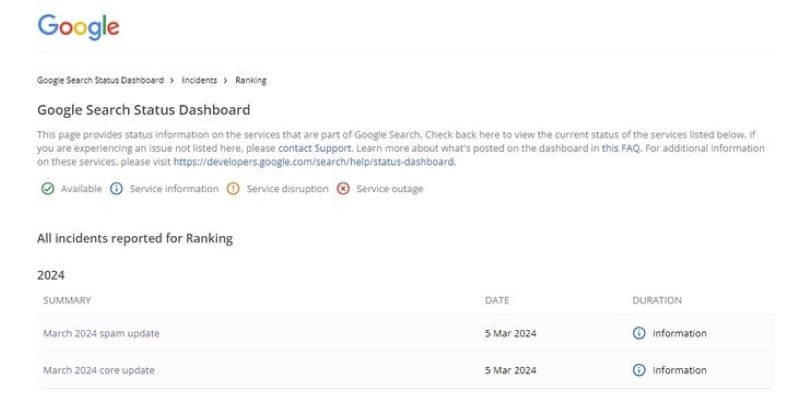Click the SUMMARY column header
The width and height of the screenshot is (796, 400).
67,300
